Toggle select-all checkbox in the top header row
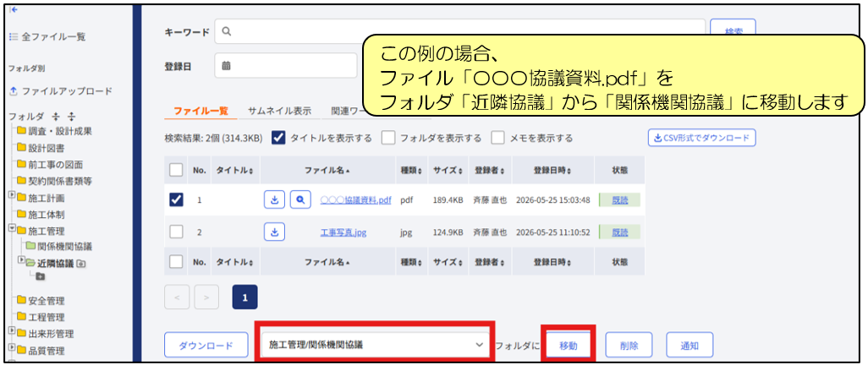Viewport: 868px width, 365px height. 176,171
